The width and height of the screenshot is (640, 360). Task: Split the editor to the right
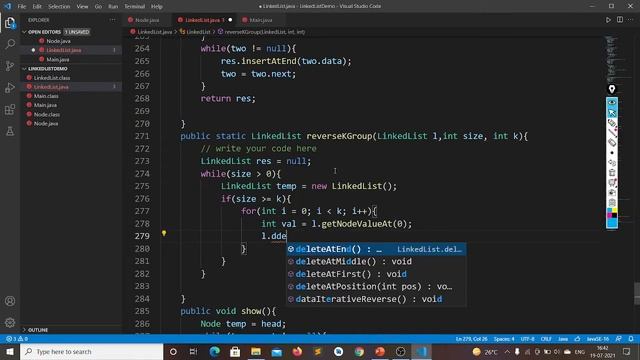tap(620, 20)
